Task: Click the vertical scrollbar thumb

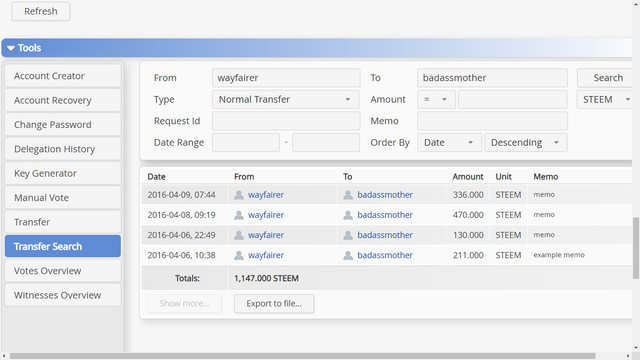Action: 636,248
